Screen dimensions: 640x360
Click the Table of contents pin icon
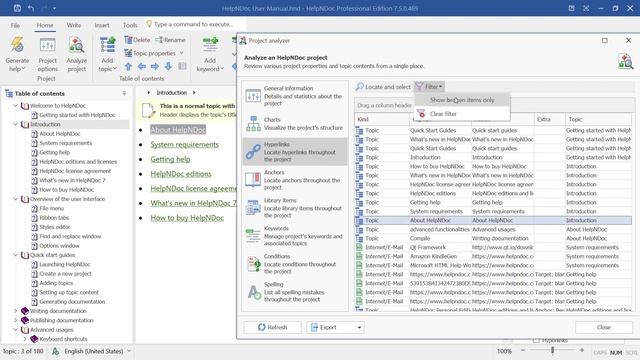point(124,93)
